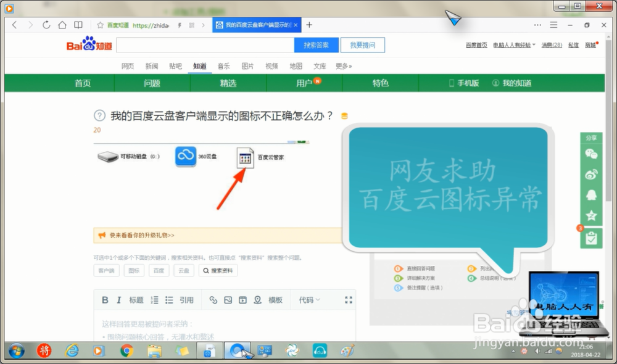Open the browser home page icon

pos(62,25)
